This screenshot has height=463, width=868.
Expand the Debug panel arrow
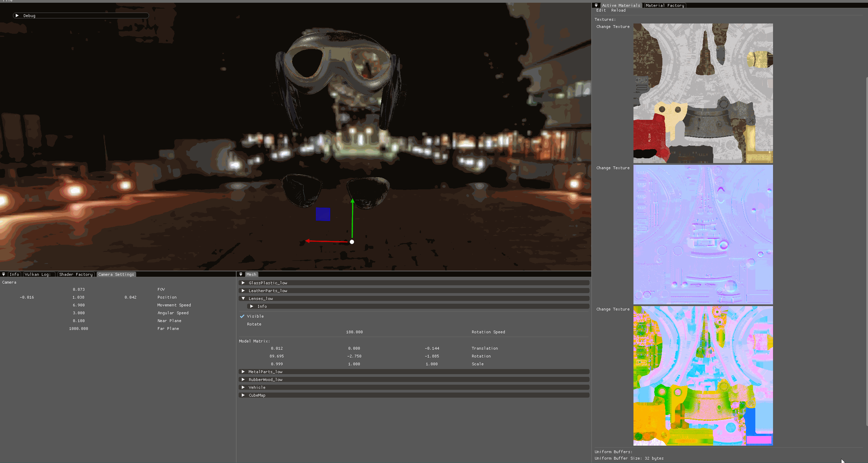point(17,16)
